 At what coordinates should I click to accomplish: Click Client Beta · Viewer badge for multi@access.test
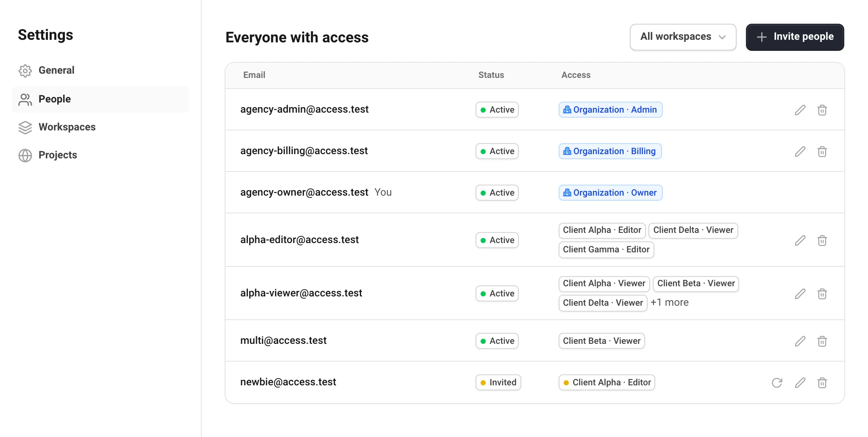click(x=601, y=341)
